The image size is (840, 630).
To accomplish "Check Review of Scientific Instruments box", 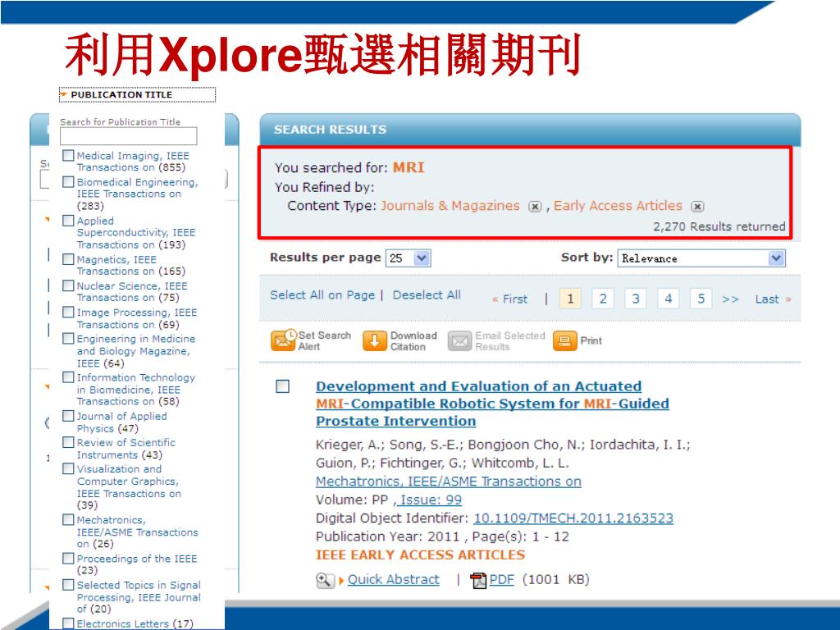I will (x=68, y=442).
